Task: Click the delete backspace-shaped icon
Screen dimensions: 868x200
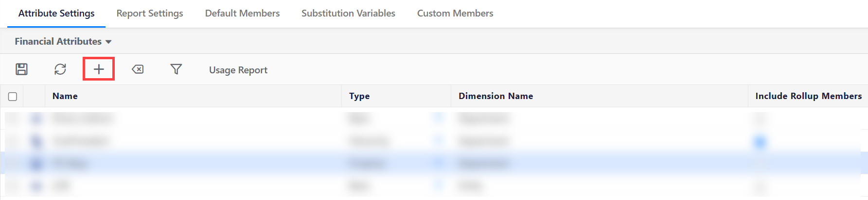Action: (x=138, y=69)
